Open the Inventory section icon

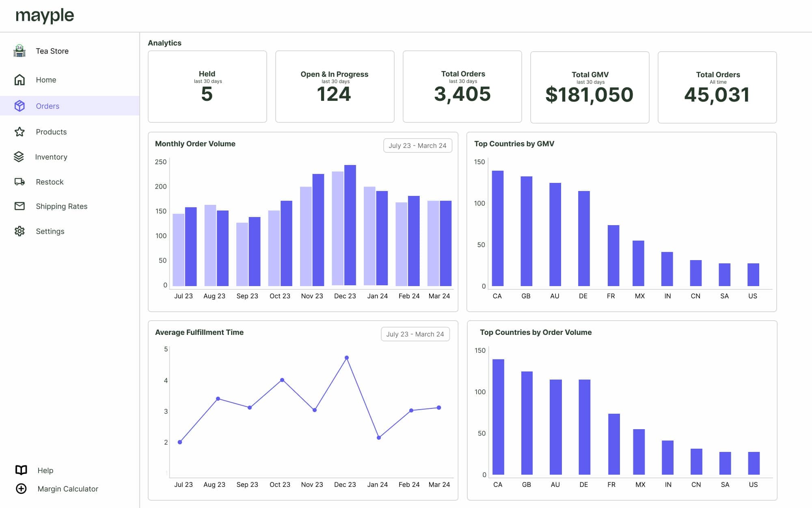tap(19, 157)
